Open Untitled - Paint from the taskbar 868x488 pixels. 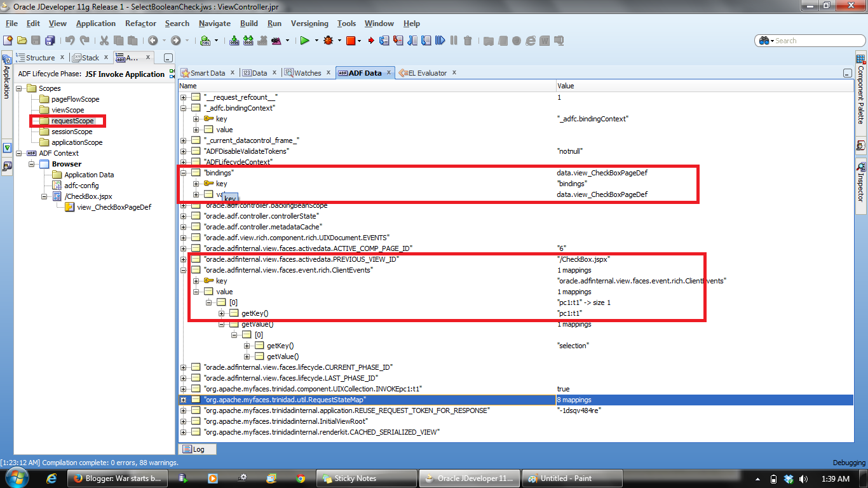coord(571,478)
